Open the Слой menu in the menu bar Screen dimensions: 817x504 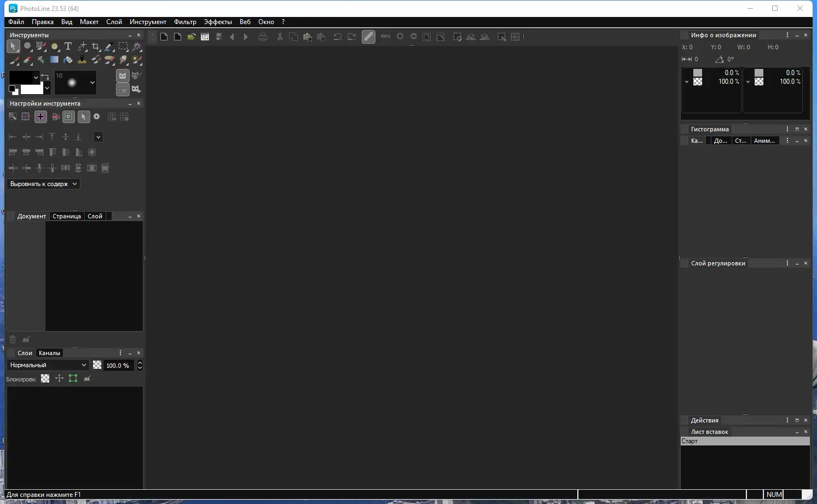(114, 22)
